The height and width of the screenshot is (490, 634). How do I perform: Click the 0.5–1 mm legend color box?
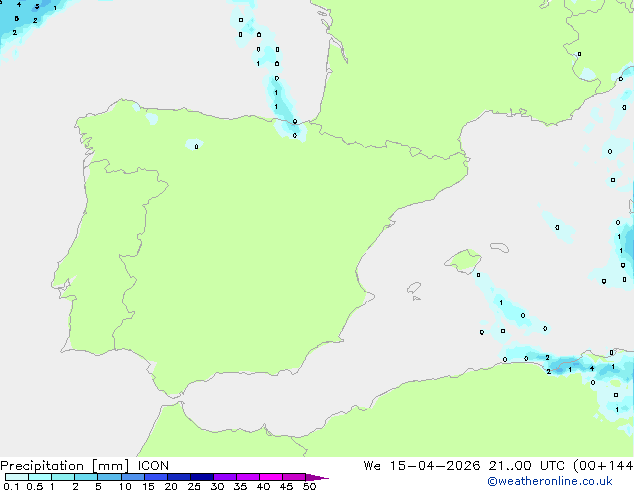point(40,477)
